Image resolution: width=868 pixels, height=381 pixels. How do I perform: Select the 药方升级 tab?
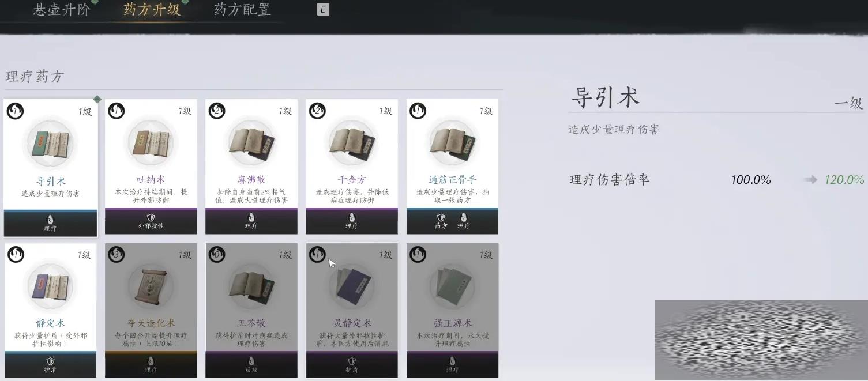(152, 10)
